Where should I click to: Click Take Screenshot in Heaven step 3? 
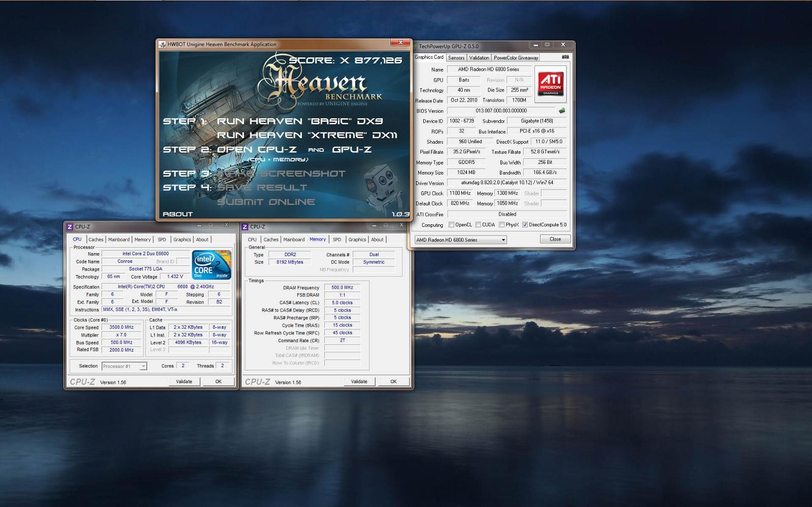(281, 174)
